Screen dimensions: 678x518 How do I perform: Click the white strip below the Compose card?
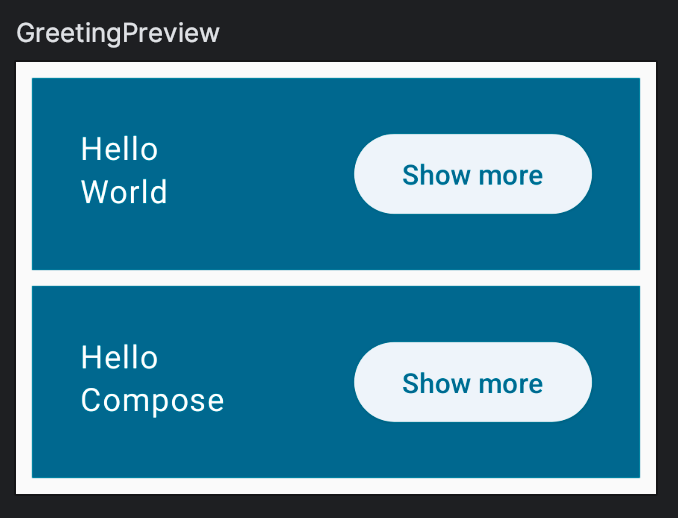pos(336,486)
